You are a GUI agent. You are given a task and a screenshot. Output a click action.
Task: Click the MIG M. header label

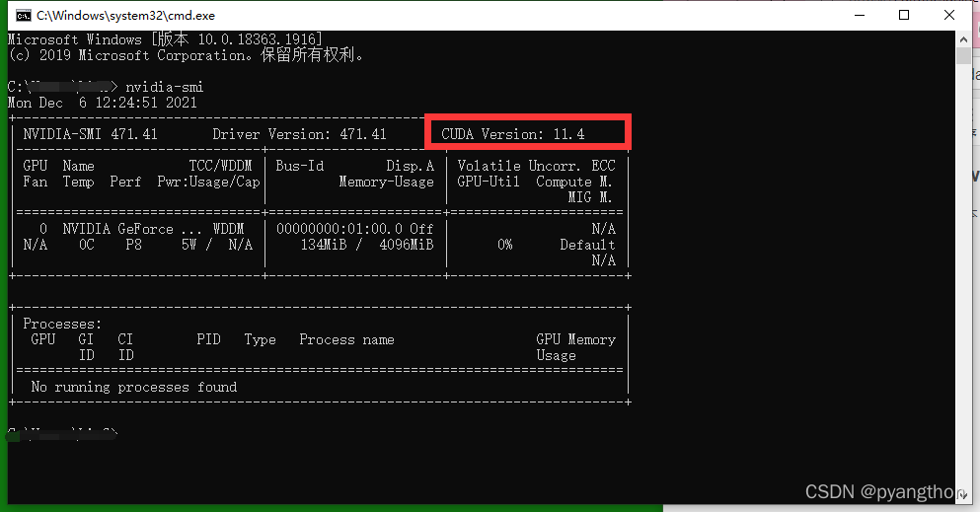[589, 197]
